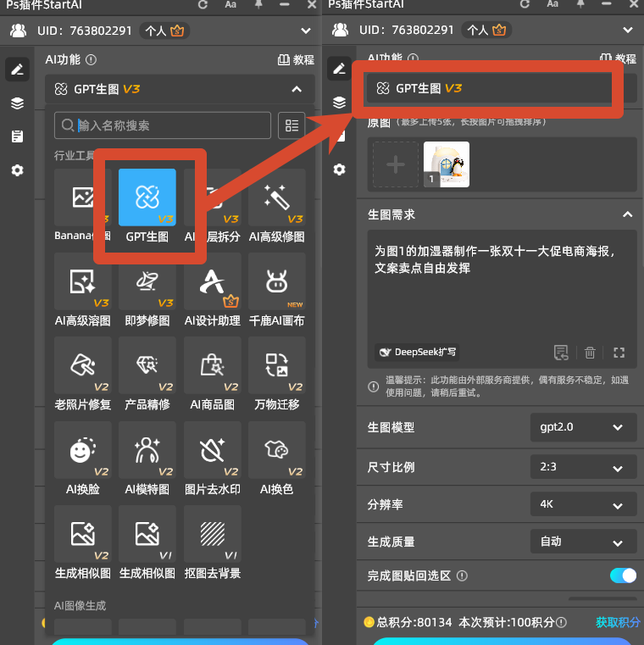Viewport: 644px width, 645px height.
Task: Click UID: 763802291 in right panel
Action: [x=406, y=30]
